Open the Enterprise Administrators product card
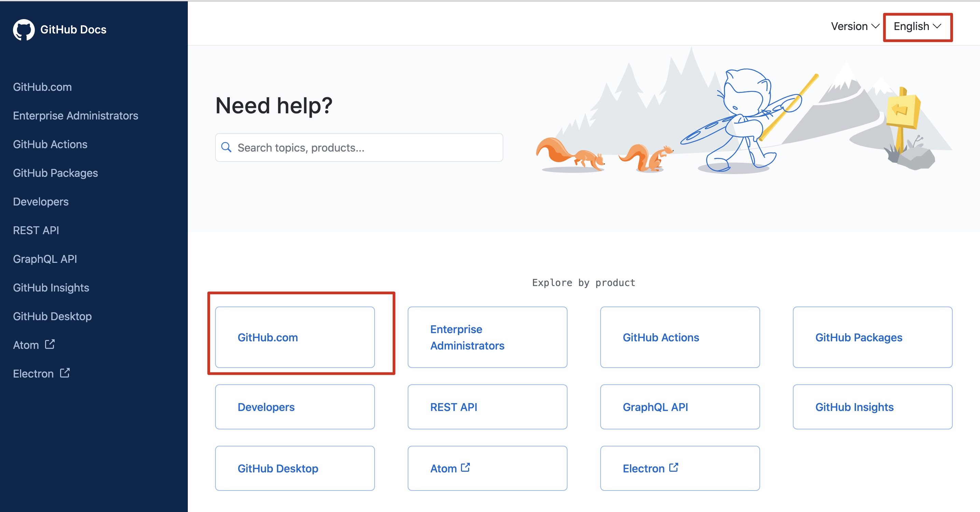This screenshot has width=980, height=512. 487,337
